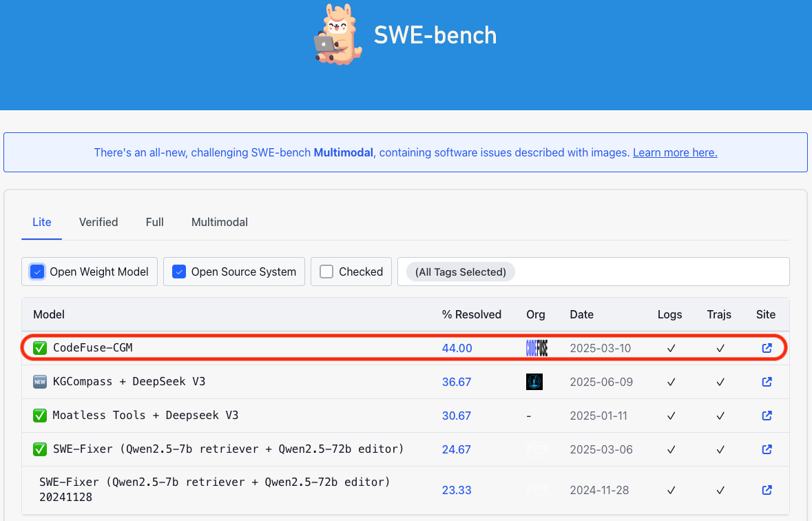Image resolution: width=812 pixels, height=521 pixels.
Task: Click the date 2024-11-28
Action: (x=599, y=490)
